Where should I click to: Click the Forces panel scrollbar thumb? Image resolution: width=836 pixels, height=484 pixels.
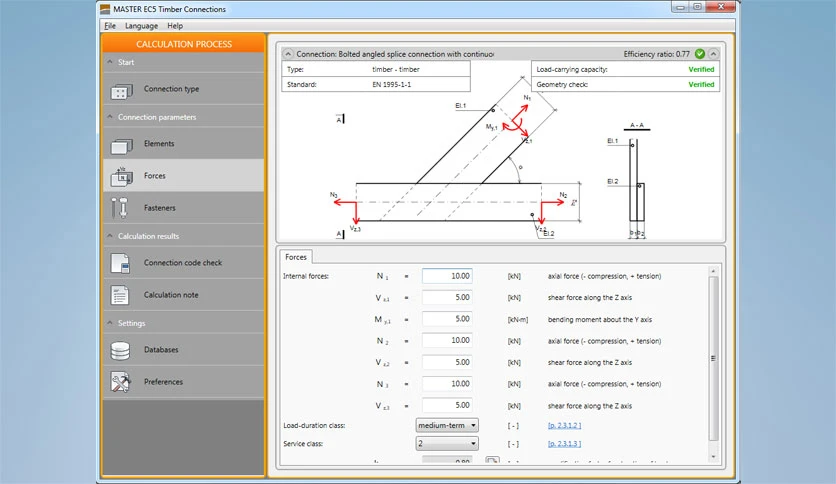(x=713, y=358)
